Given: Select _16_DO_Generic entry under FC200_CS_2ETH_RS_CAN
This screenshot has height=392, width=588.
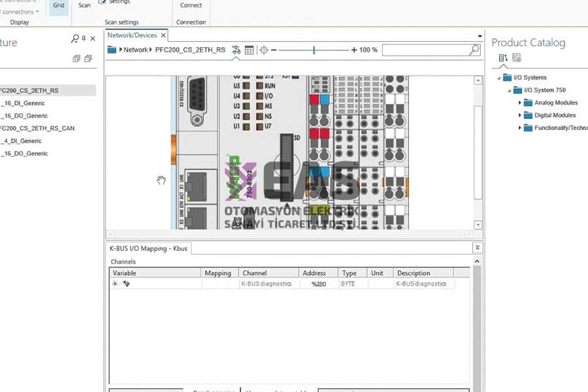Looking at the screenshot, I should [24, 154].
